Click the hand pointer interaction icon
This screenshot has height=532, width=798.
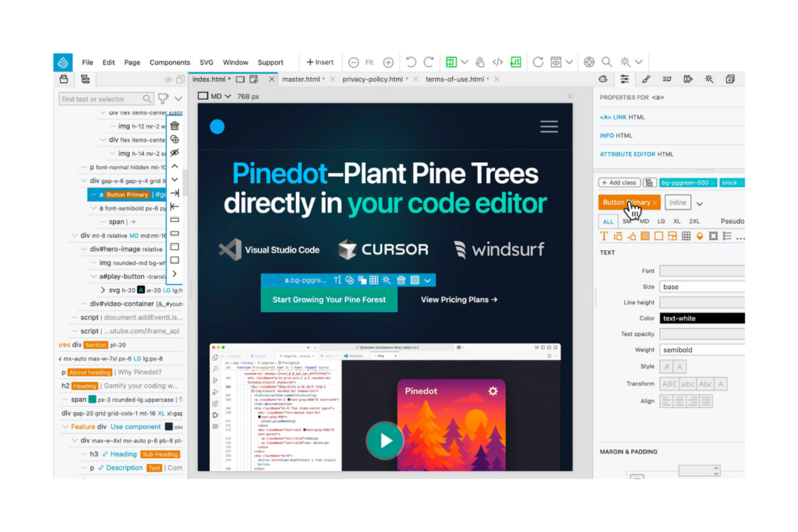coord(479,62)
